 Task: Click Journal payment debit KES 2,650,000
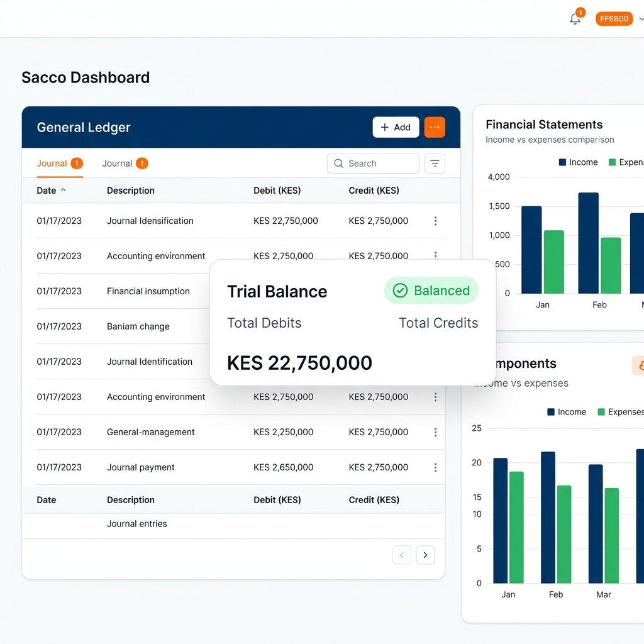(284, 467)
